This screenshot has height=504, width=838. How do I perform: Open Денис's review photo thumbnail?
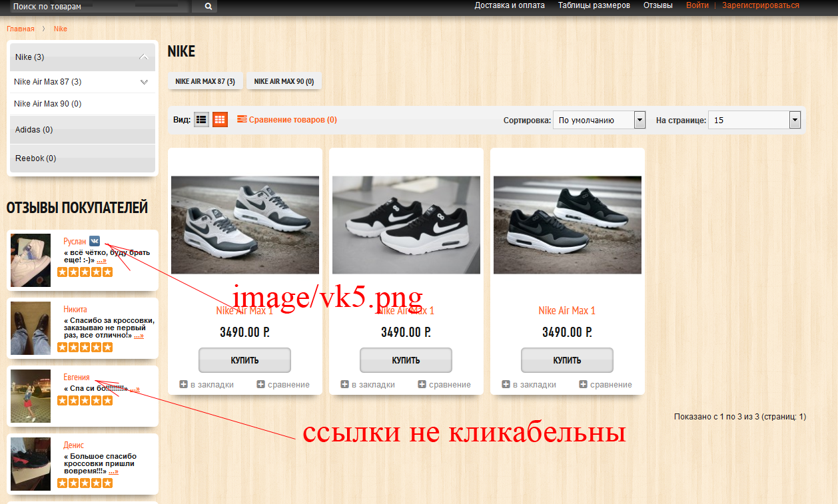click(x=31, y=464)
